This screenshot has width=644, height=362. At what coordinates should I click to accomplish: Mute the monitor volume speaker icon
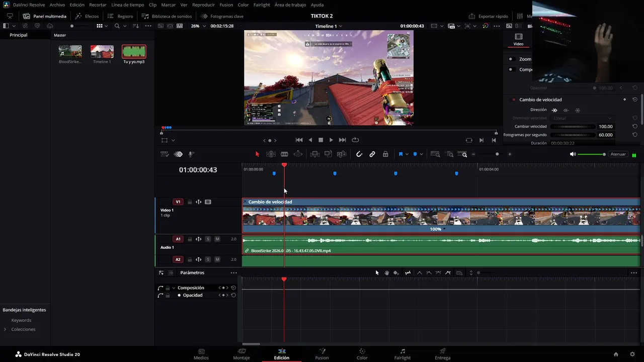click(573, 154)
